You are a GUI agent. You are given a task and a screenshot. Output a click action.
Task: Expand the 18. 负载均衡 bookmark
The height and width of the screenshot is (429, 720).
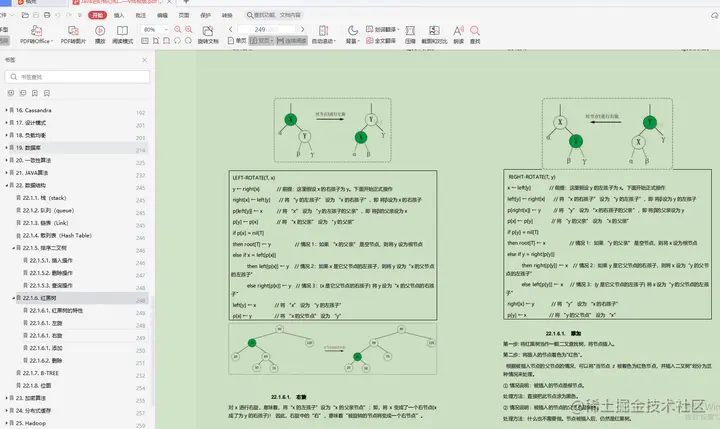[6, 135]
